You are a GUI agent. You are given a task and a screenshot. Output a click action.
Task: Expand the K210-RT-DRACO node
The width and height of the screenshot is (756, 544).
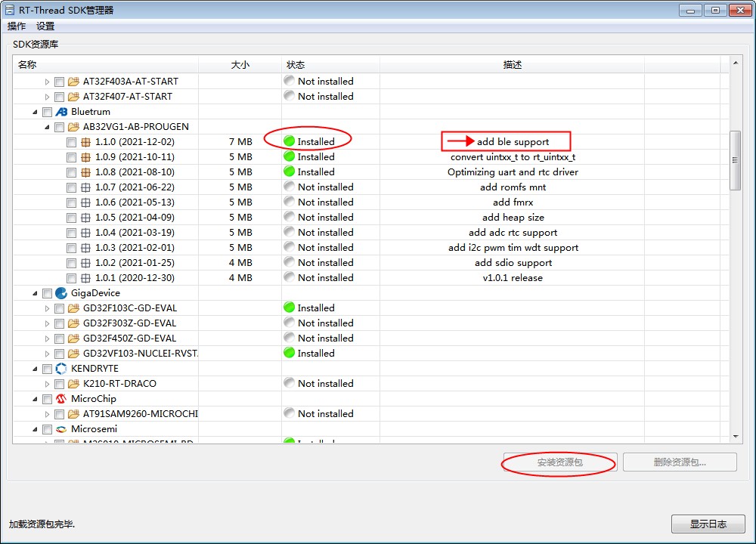pyautogui.click(x=47, y=384)
